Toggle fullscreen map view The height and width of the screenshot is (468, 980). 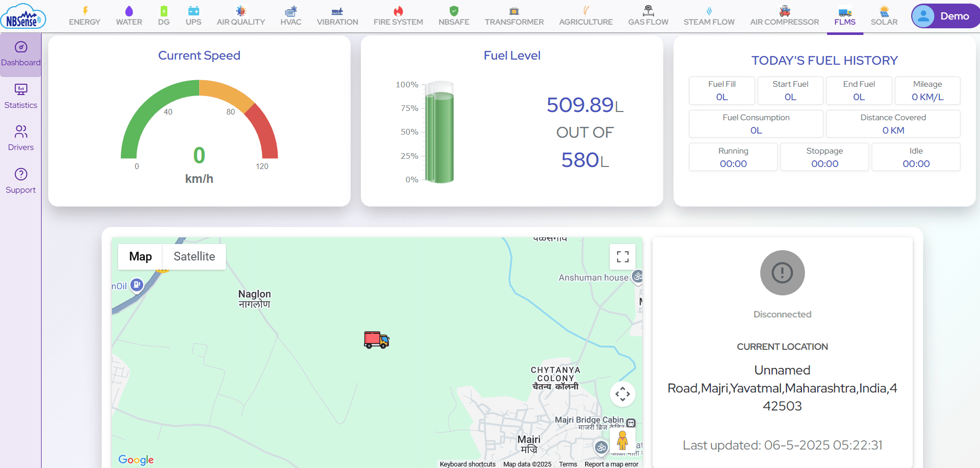pos(623,257)
